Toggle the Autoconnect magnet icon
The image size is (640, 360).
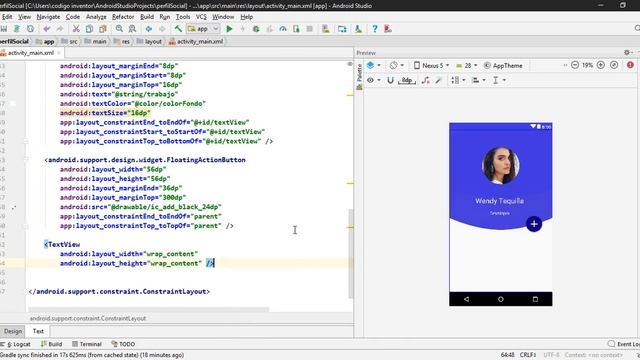(x=390, y=80)
